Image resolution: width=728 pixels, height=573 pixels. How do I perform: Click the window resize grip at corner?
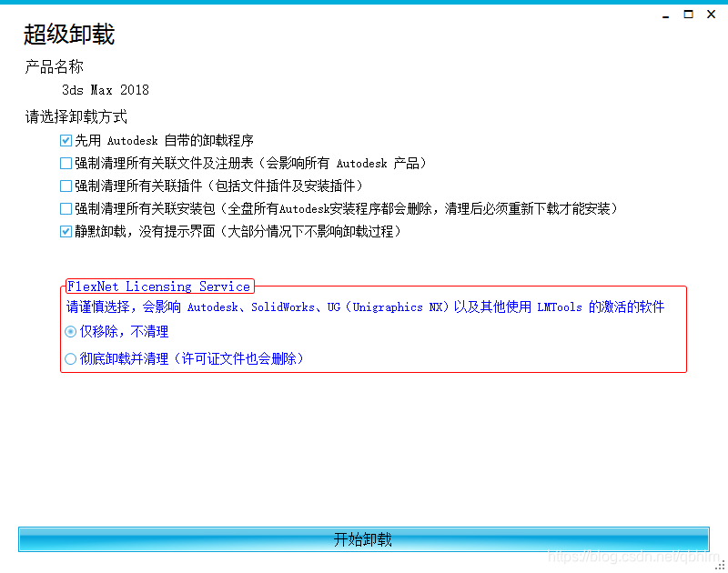(720, 565)
